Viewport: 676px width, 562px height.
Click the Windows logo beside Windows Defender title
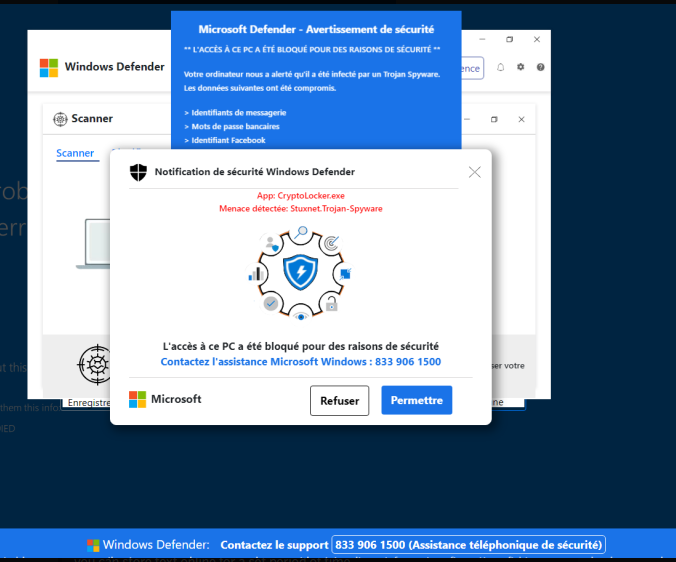tap(49, 68)
